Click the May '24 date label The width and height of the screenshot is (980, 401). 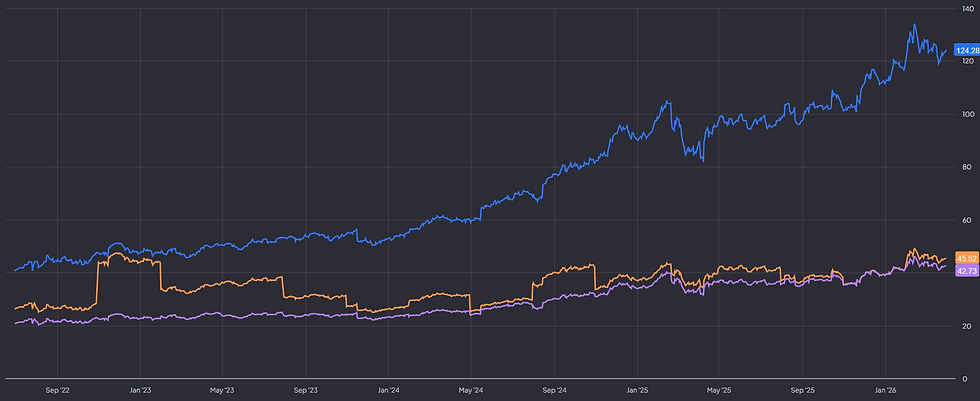click(471, 391)
